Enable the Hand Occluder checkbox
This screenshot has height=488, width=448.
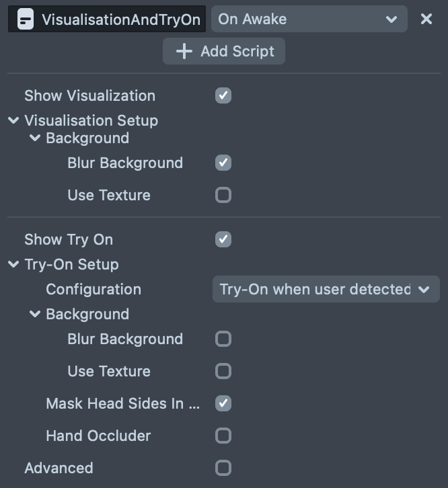(223, 436)
